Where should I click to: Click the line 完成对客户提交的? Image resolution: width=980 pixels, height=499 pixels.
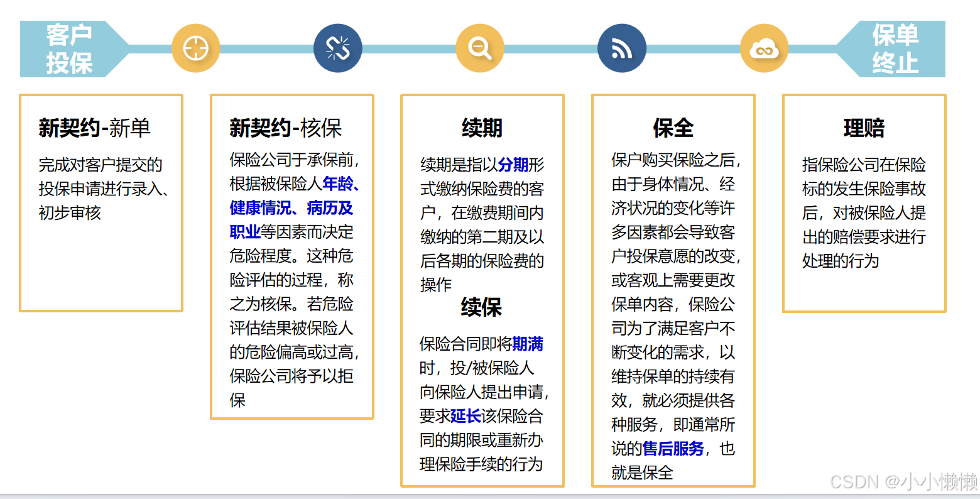pyautogui.click(x=101, y=165)
